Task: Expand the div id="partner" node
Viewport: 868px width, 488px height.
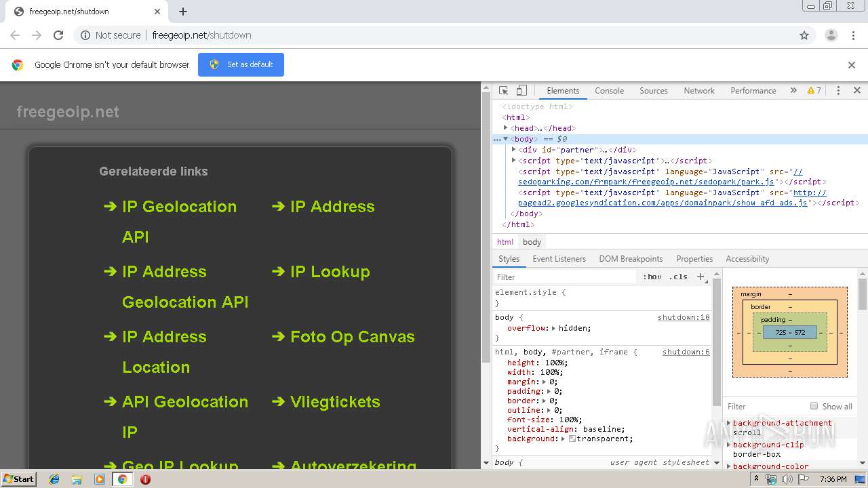Action: tap(514, 150)
